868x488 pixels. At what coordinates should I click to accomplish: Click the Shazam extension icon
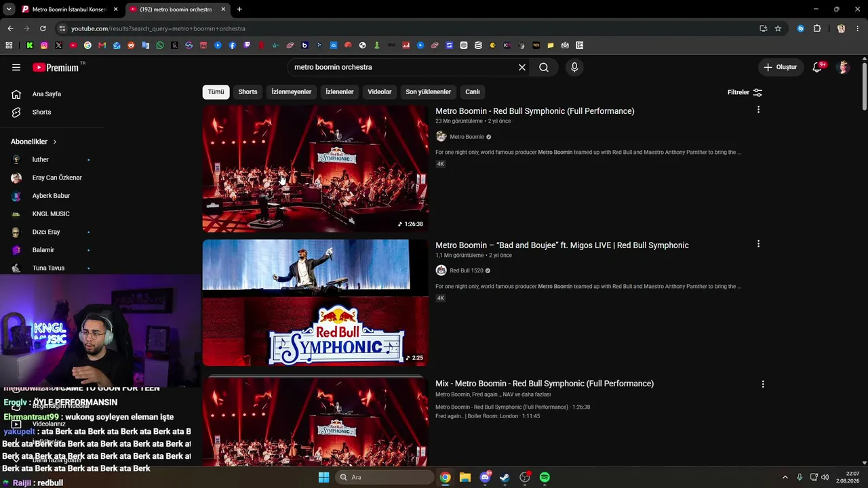point(801,28)
